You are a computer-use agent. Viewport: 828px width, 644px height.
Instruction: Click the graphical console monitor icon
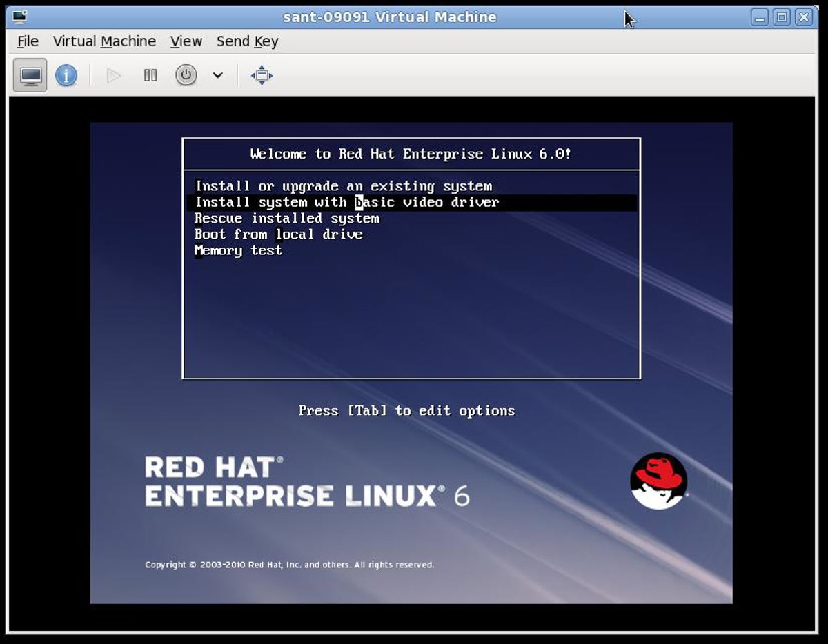pos(30,75)
